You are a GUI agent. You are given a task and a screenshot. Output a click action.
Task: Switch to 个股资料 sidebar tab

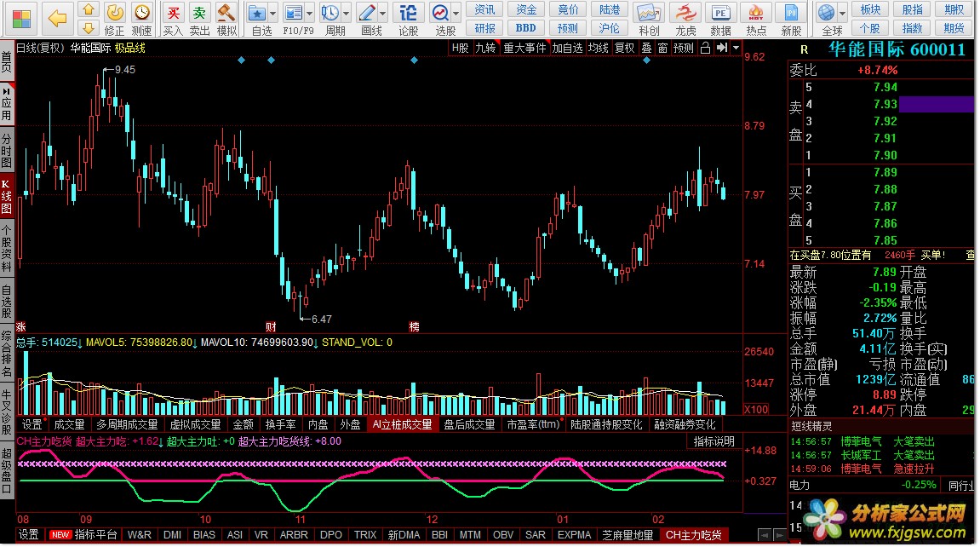pos(6,249)
